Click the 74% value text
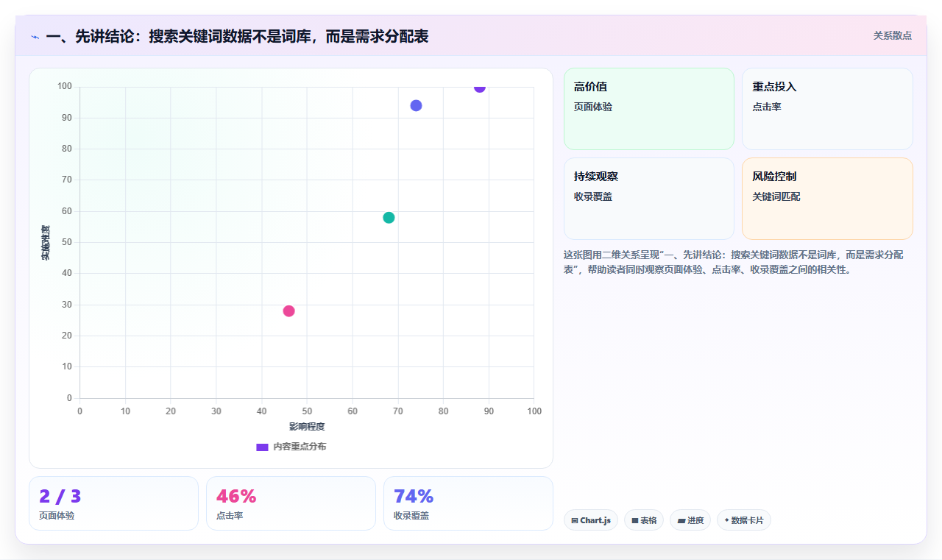The image size is (942, 560). click(x=414, y=497)
